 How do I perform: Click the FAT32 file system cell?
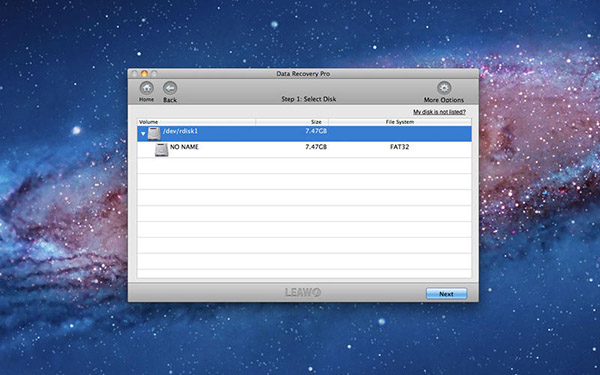click(x=399, y=147)
